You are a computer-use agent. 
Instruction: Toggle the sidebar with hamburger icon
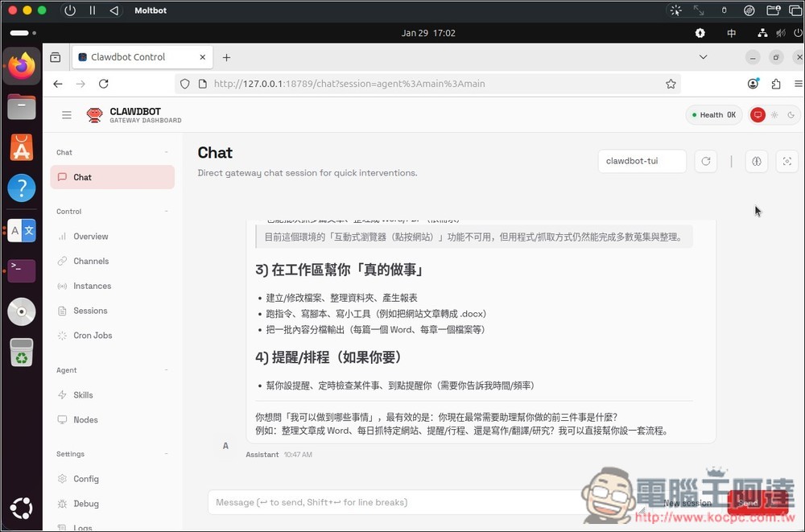pyautogui.click(x=67, y=114)
